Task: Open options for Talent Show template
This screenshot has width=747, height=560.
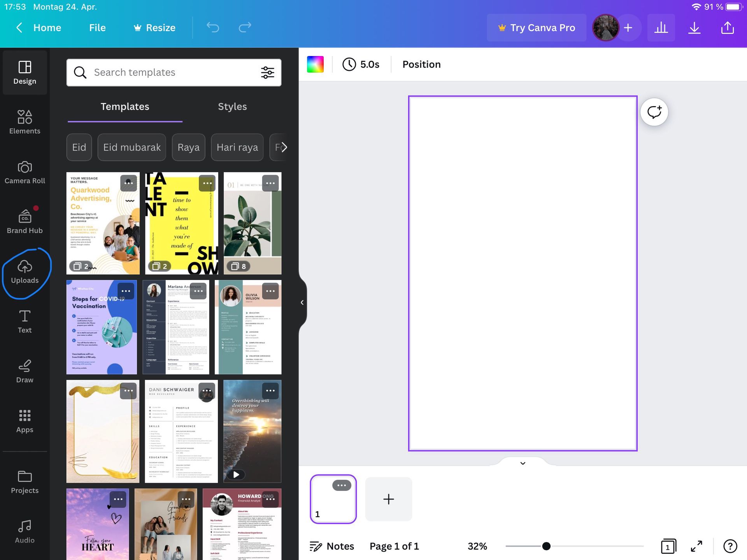Action: [x=207, y=183]
